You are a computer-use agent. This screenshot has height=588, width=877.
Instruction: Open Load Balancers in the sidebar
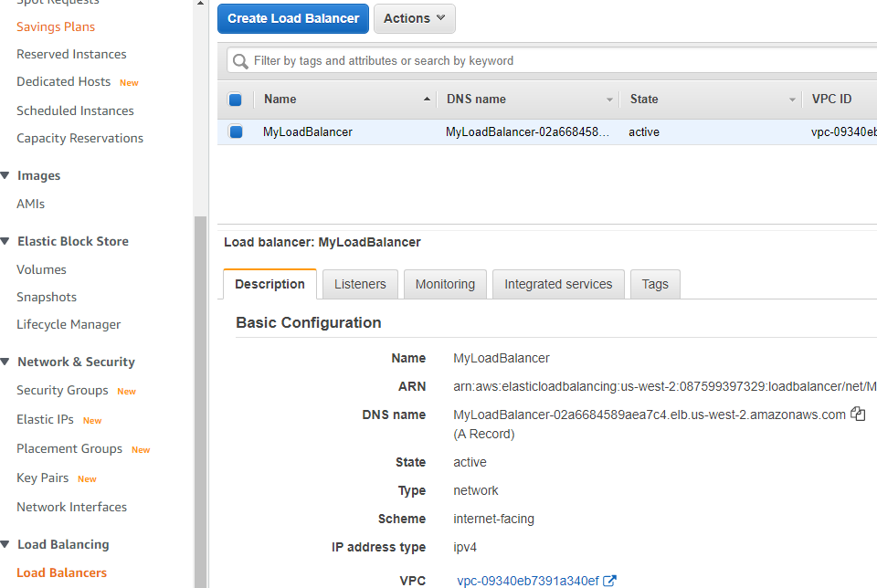61,572
